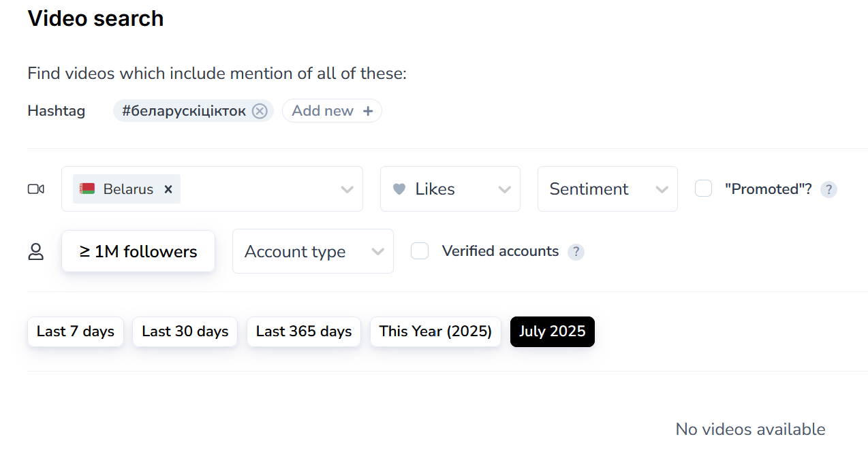Expand the country dropdown chevron

pyautogui.click(x=347, y=189)
